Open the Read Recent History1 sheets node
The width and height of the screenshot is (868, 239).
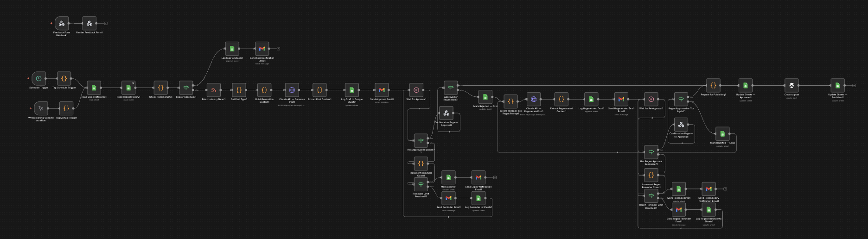pos(128,88)
